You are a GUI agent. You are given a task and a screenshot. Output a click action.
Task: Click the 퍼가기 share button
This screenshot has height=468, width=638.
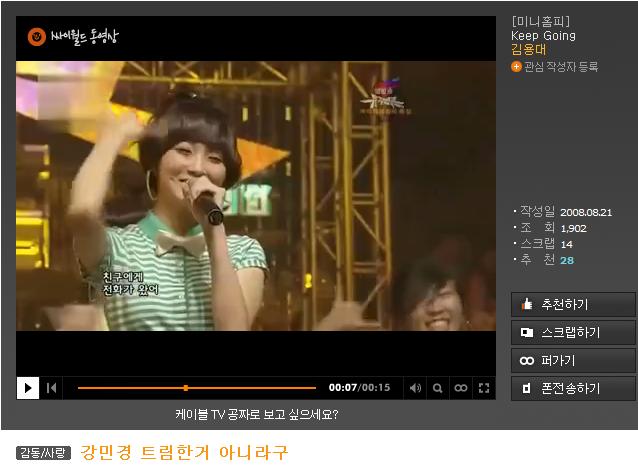(573, 361)
